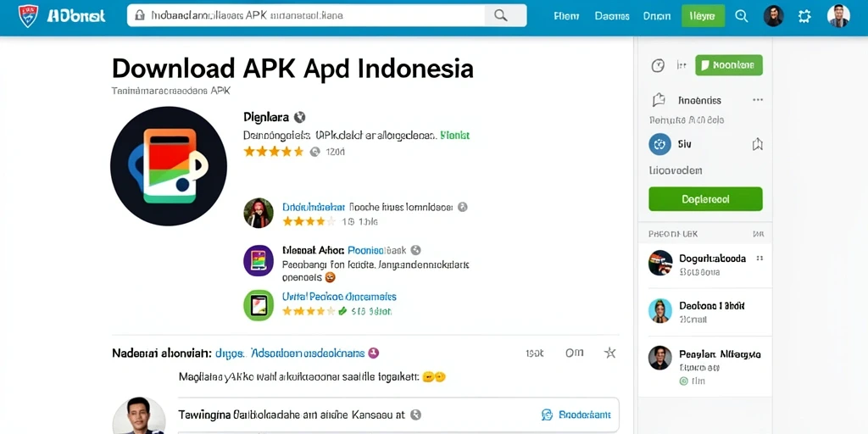Open the dark-haired profile avatar in header
The width and height of the screenshot is (868, 434).
click(x=773, y=15)
